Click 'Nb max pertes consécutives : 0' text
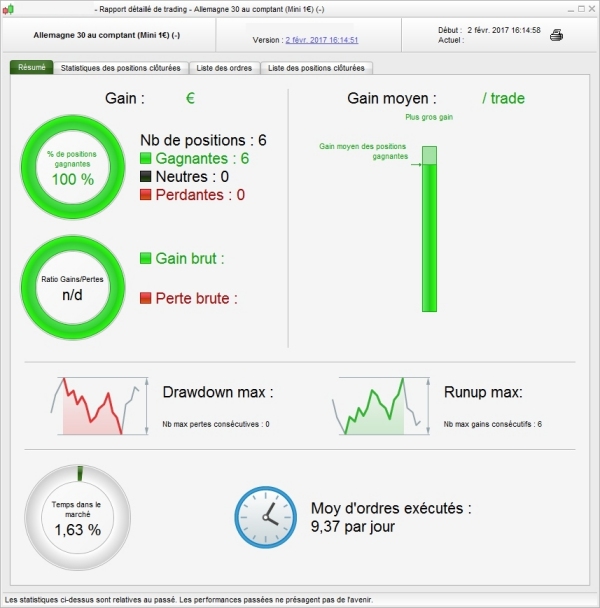 216,424
